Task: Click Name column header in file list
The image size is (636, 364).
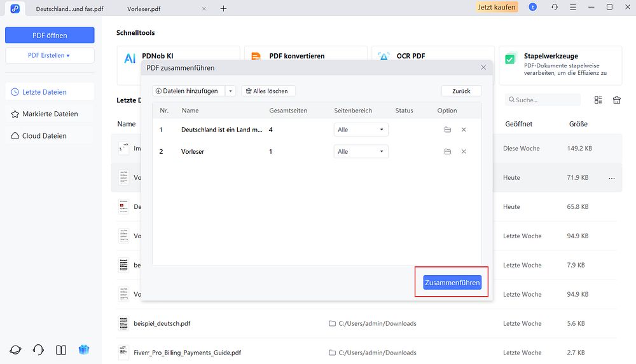Action: 126,124
